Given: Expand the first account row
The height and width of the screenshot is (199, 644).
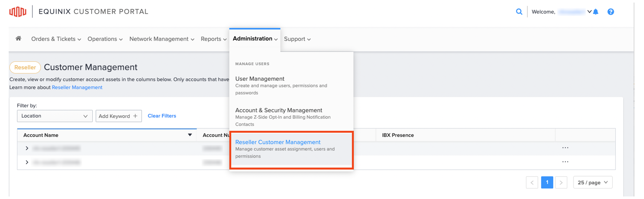Looking at the screenshot, I should pyautogui.click(x=27, y=148).
